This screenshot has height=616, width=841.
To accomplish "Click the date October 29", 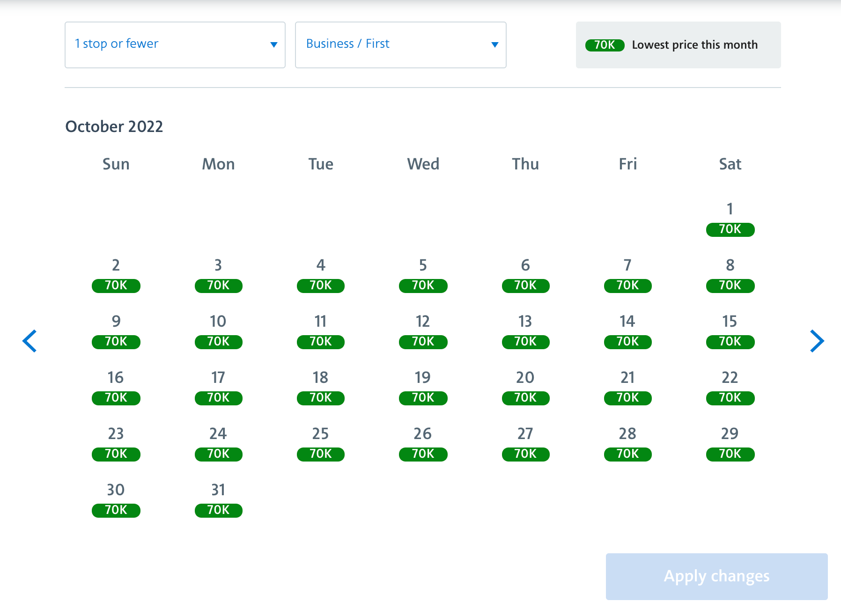I will [x=730, y=443].
